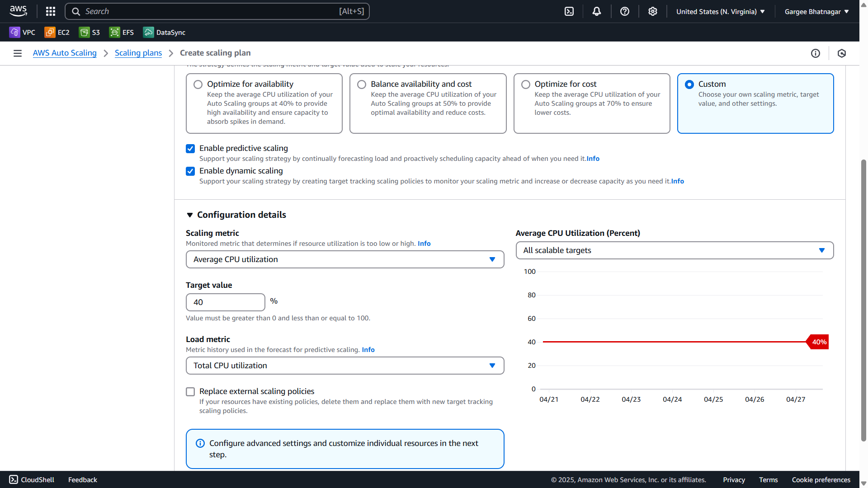
Task: Click the DataSync service icon
Action: 148,32
